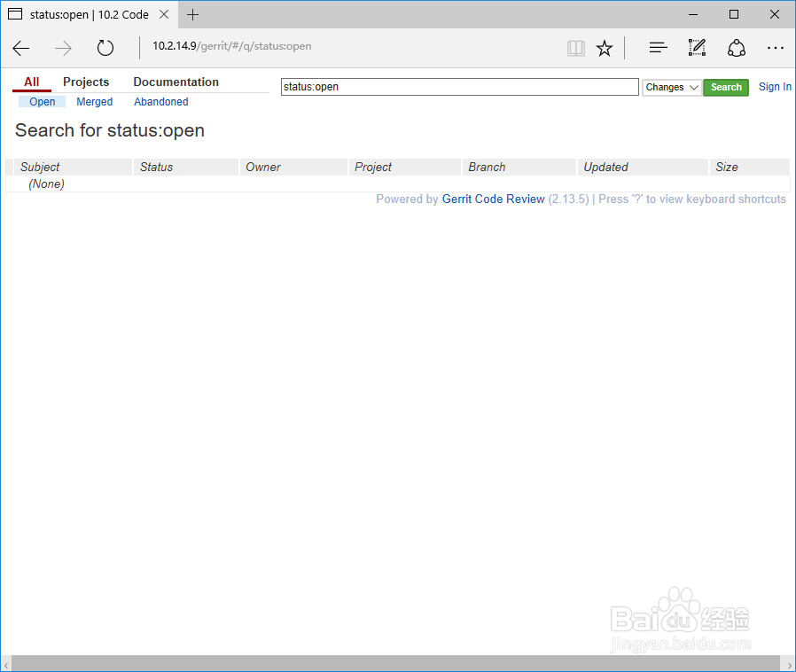
Task: Close the status:open browser tab
Action: tap(164, 14)
